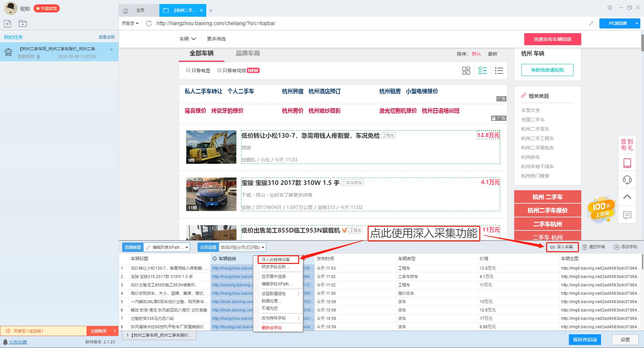Screen dimensions: 644x348
Task: Switch to grid view icon
Action: click(466, 71)
